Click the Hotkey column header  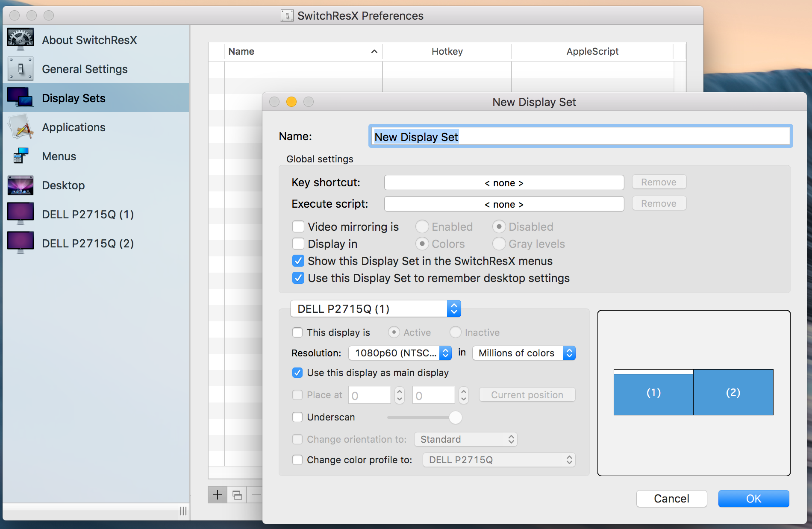[447, 51]
